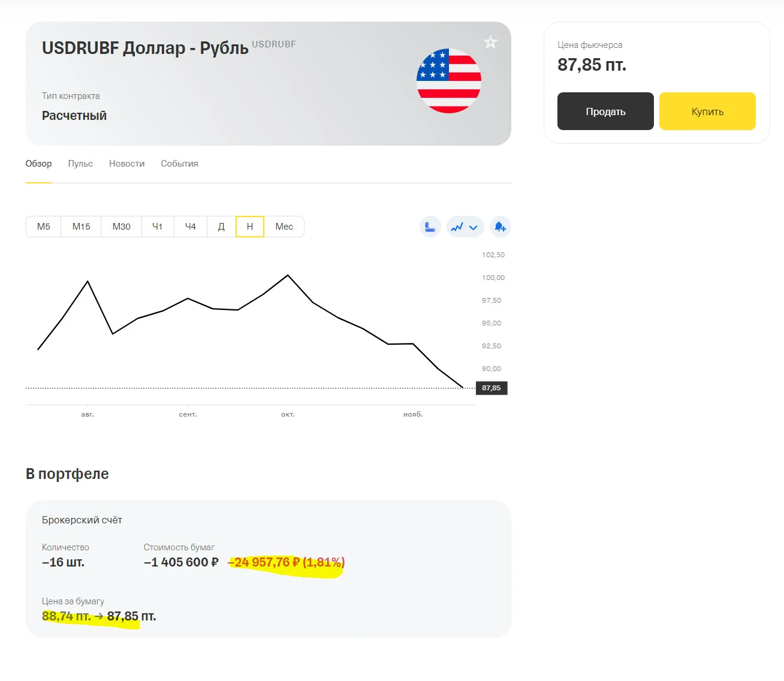Click the 87,85 current price marker
The height and width of the screenshot is (681, 784).
click(491, 388)
